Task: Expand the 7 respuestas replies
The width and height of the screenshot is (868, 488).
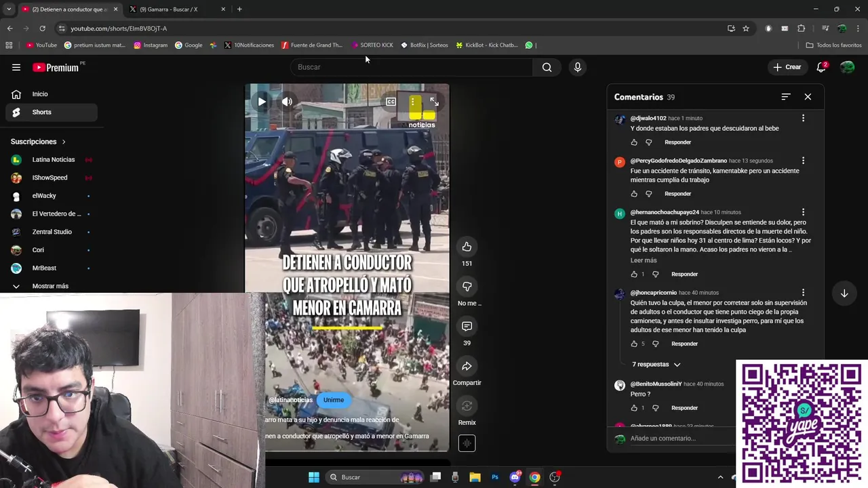Action: pyautogui.click(x=656, y=365)
